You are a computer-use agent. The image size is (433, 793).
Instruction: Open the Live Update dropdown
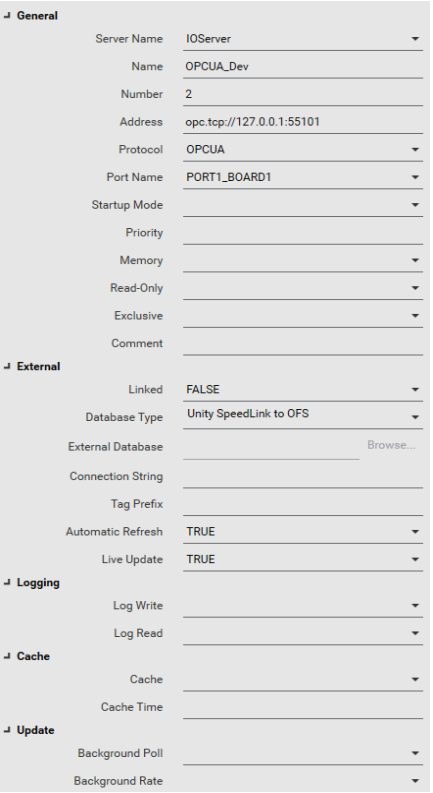pyautogui.click(x=303, y=560)
